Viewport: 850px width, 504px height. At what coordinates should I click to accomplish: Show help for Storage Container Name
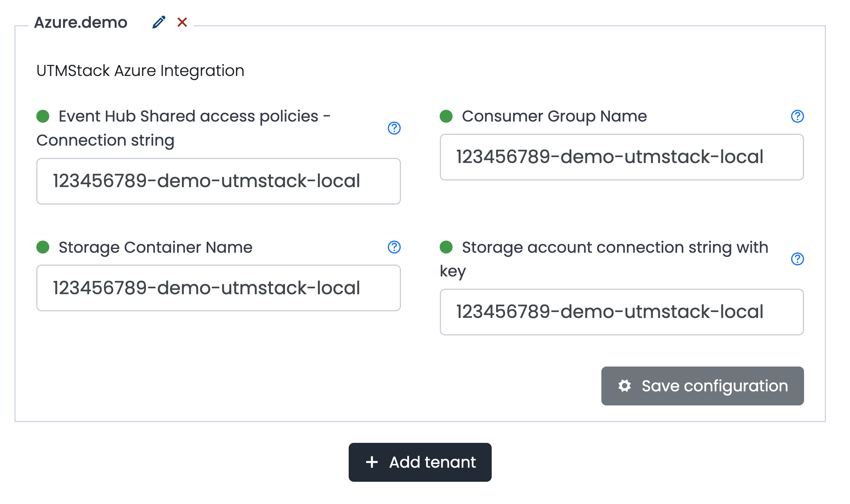point(394,247)
